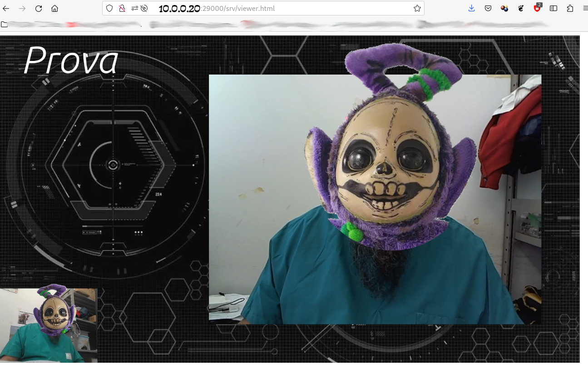Go back to the previous page
Screen dimensions: 588x380
pos(6,8)
